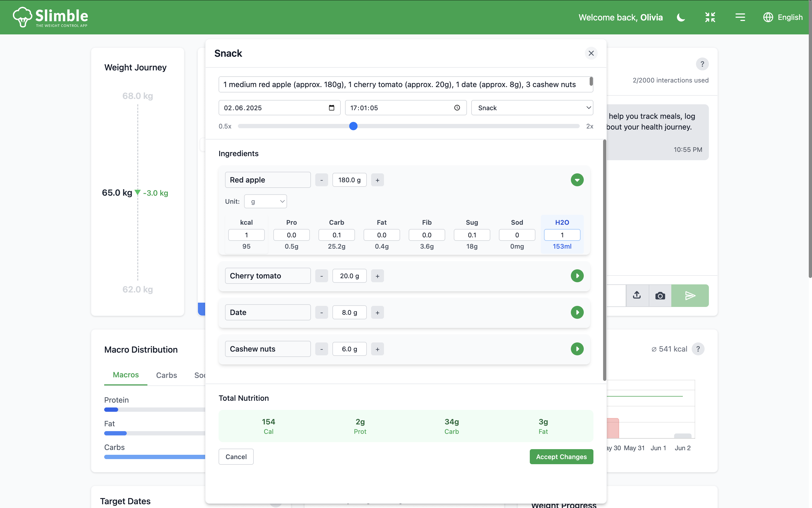Open the Snack meal type dropdown
The image size is (812, 508).
(x=532, y=108)
